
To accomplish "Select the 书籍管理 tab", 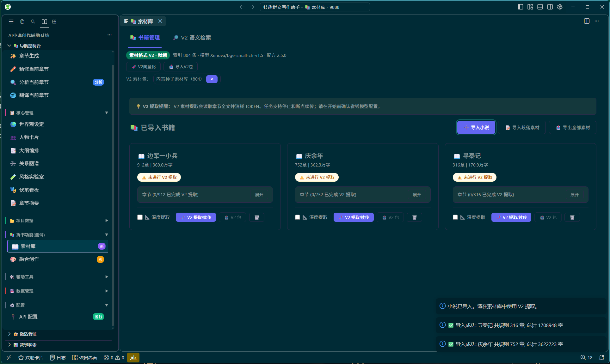I will tap(145, 38).
